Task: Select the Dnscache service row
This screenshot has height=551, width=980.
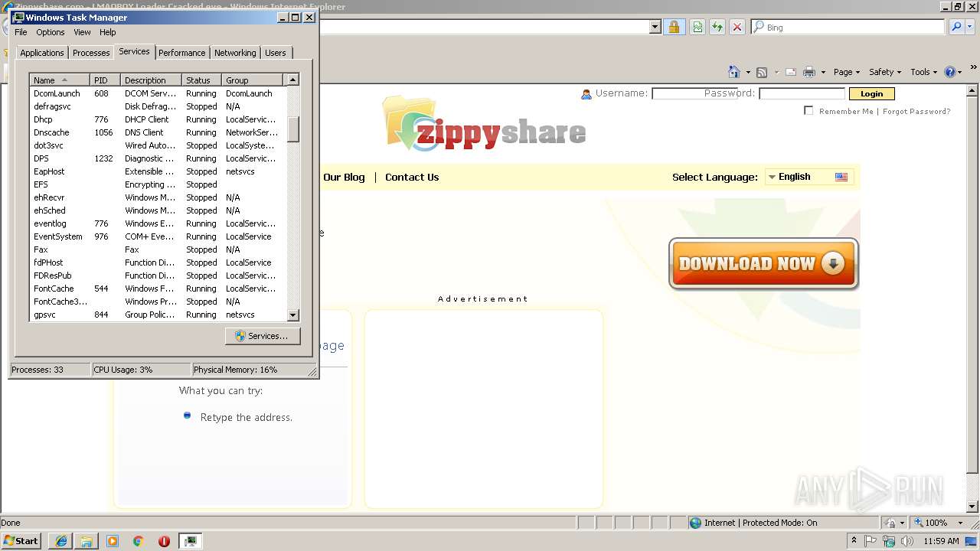Action: tap(158, 132)
